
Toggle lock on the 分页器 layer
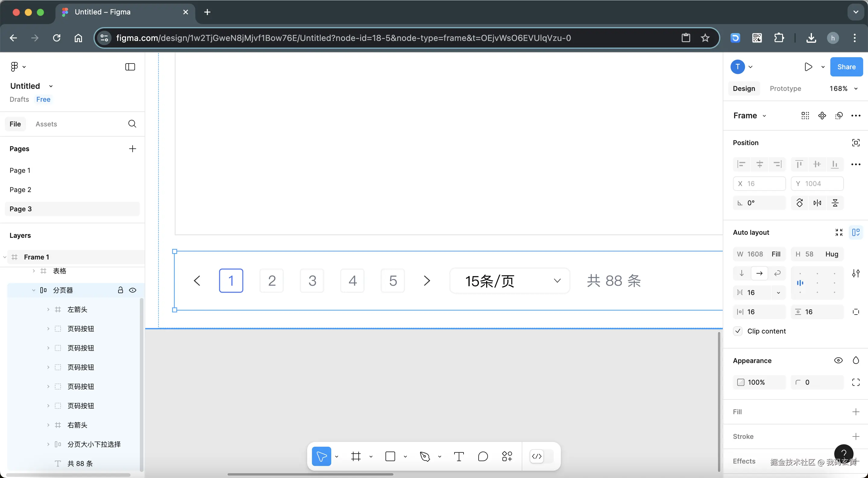[120, 290]
